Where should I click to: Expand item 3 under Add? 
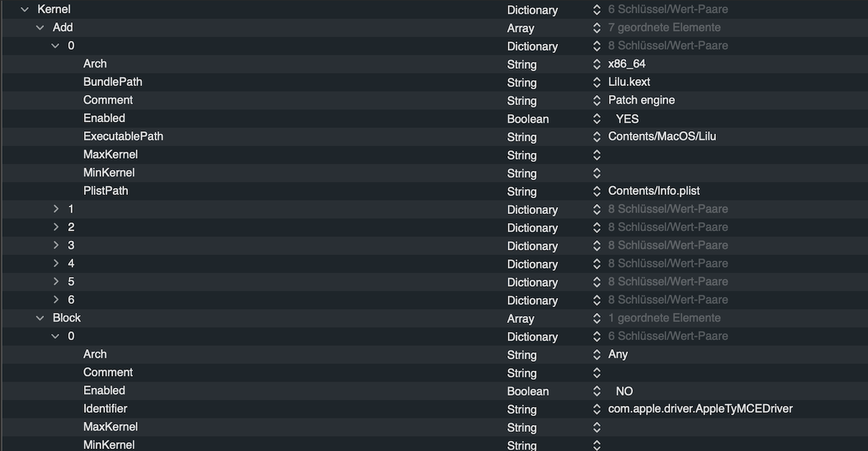[x=56, y=245]
